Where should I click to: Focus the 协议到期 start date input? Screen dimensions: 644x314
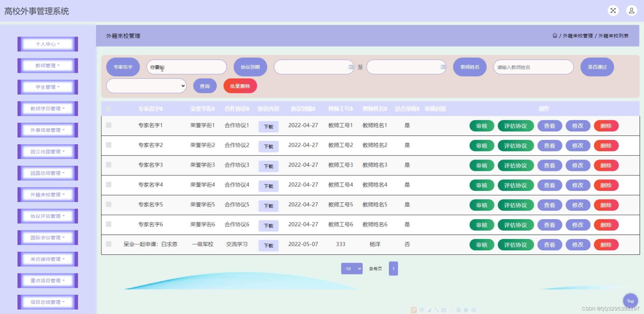(x=314, y=67)
